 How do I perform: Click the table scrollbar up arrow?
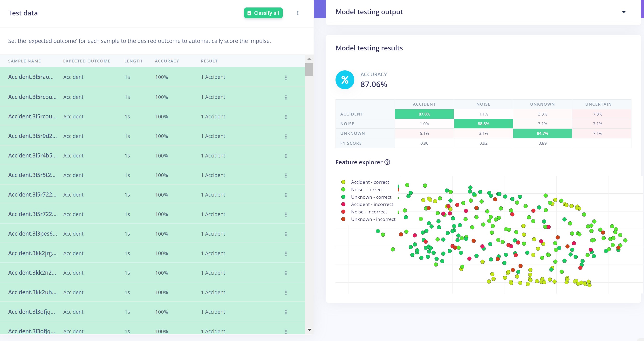point(309,59)
